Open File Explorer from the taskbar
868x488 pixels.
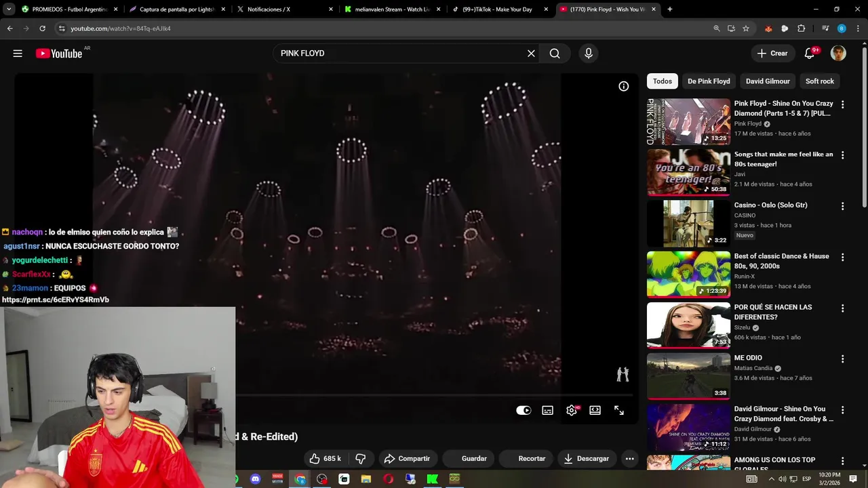tap(366, 479)
